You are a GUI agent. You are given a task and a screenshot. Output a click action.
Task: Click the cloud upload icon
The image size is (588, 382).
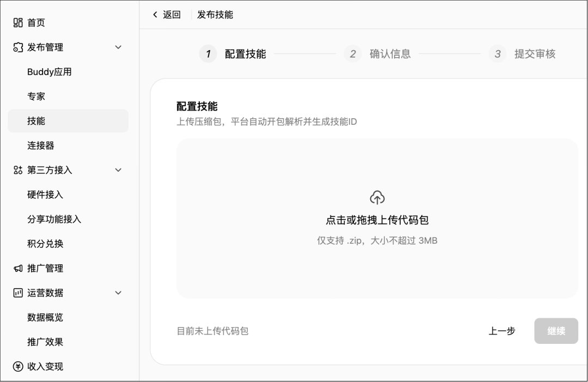click(x=377, y=198)
